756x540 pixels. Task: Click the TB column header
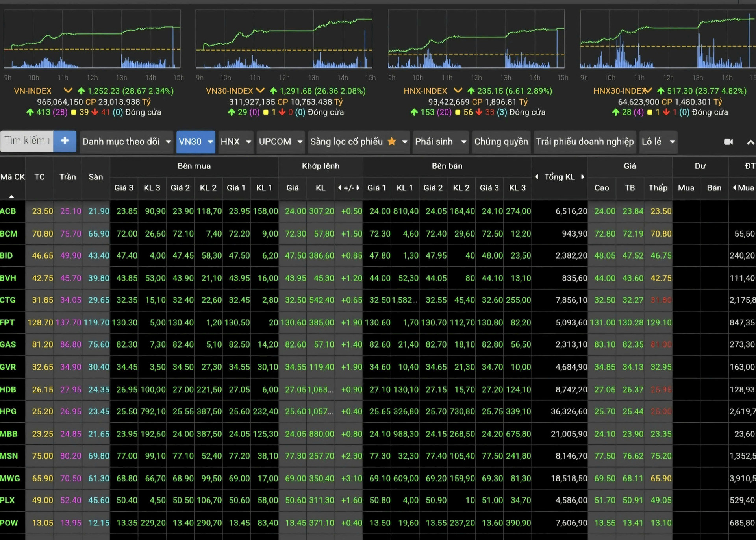[x=630, y=188]
